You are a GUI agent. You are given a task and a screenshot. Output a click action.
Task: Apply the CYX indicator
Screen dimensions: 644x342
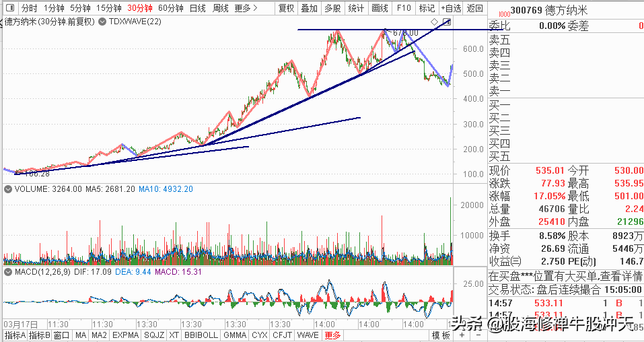pos(260,335)
